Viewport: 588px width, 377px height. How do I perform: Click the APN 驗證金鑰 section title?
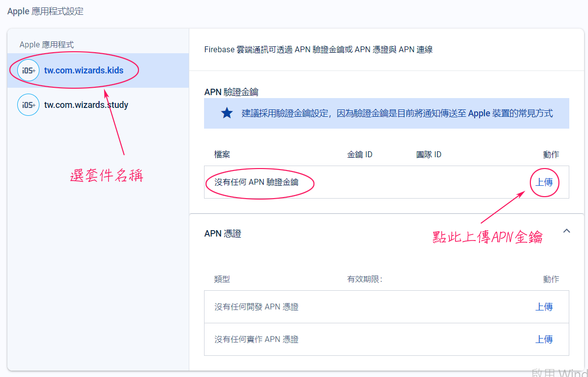click(x=231, y=92)
